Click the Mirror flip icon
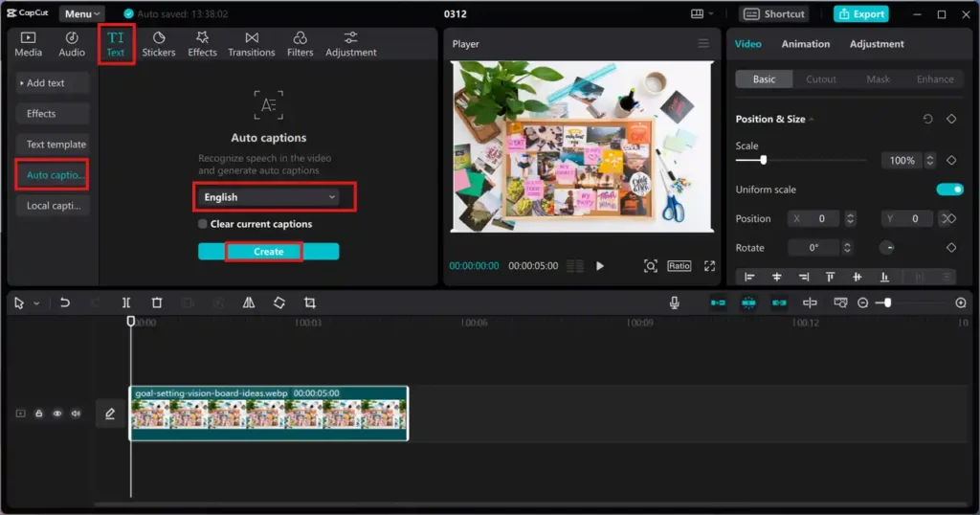This screenshot has height=515, width=980. pos(249,302)
